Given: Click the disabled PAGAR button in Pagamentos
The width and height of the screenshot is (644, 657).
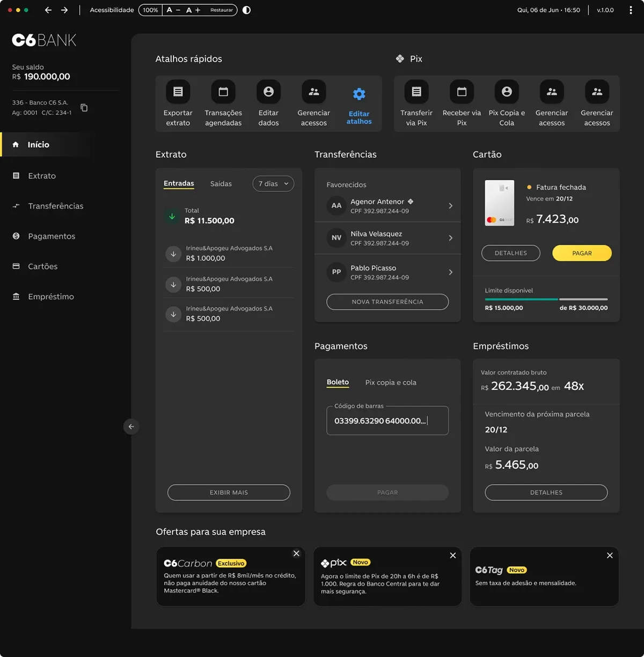Looking at the screenshot, I should coord(387,492).
